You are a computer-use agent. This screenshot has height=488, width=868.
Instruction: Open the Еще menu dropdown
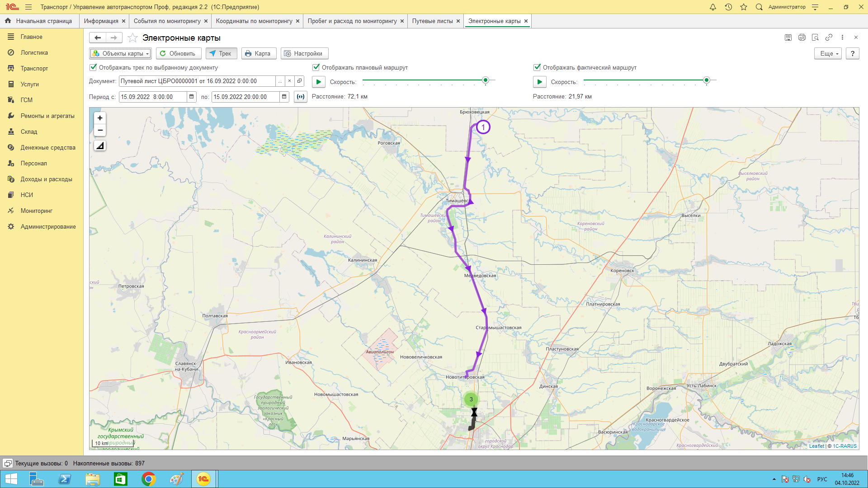coord(828,53)
